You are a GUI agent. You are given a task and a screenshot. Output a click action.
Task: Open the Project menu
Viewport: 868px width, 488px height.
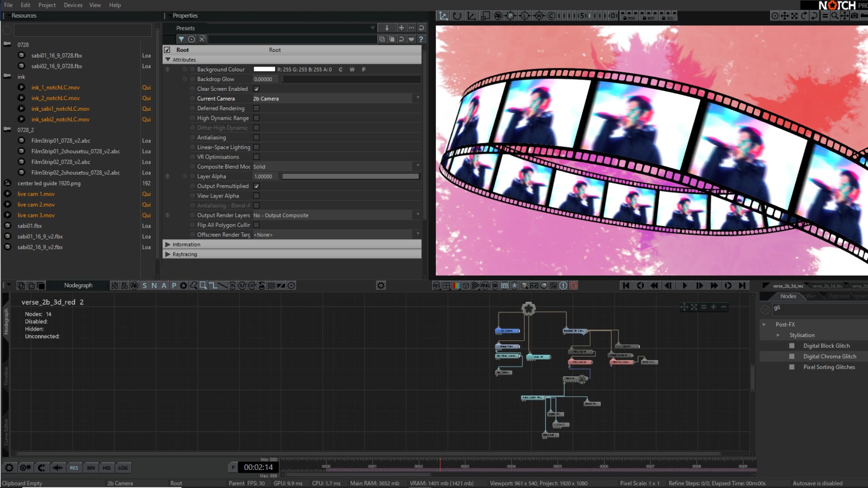pos(47,5)
